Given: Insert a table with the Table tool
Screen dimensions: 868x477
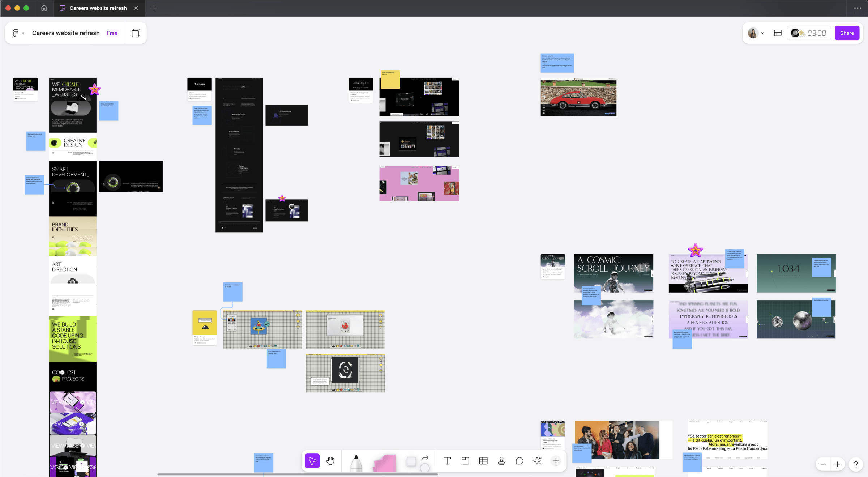Looking at the screenshot, I should point(483,461).
